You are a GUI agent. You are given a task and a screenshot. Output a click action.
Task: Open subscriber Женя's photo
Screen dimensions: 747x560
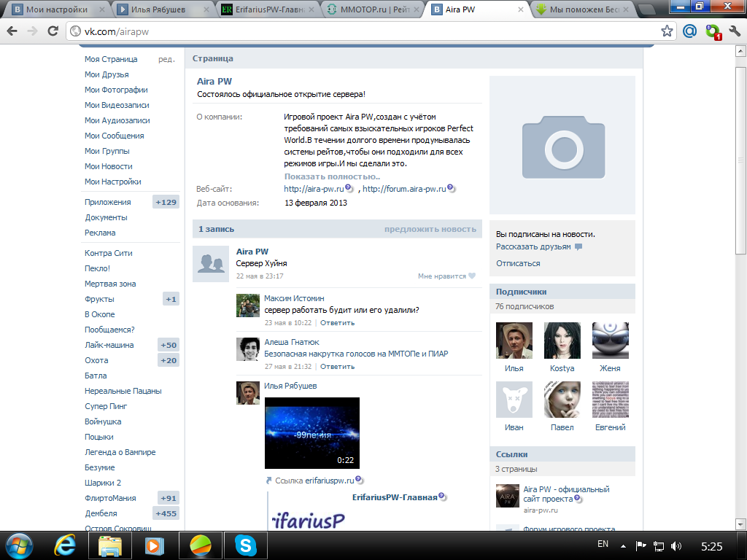click(611, 340)
